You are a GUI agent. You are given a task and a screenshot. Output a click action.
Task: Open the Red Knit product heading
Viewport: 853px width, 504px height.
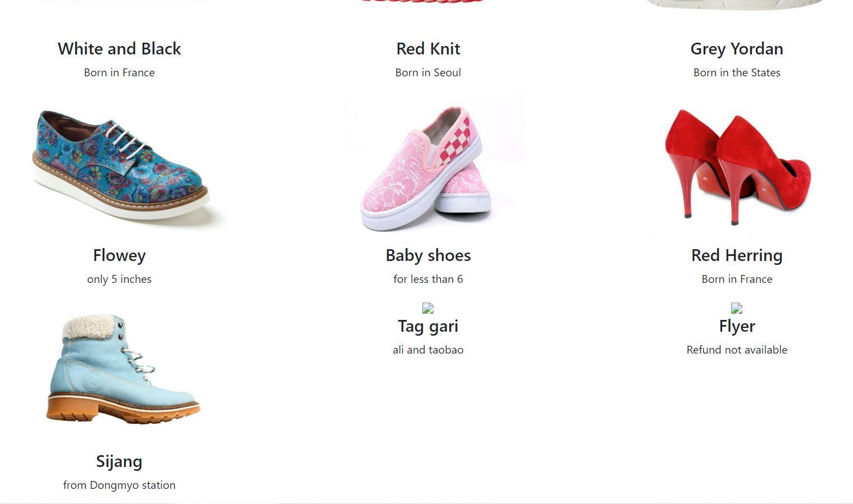tap(428, 49)
